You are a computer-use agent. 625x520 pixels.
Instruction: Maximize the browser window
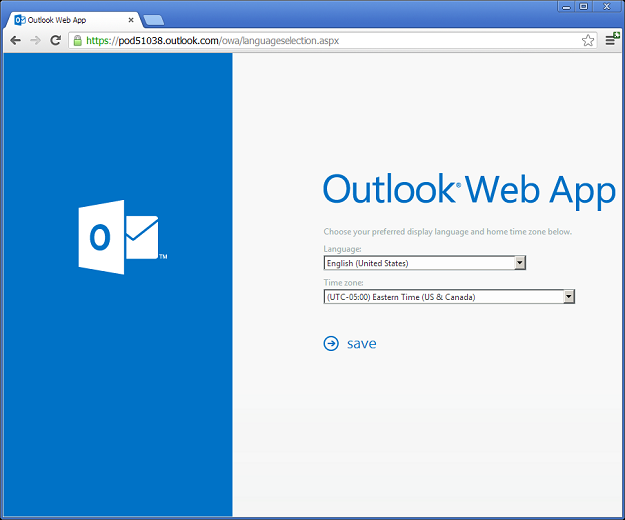pyautogui.click(x=584, y=7)
